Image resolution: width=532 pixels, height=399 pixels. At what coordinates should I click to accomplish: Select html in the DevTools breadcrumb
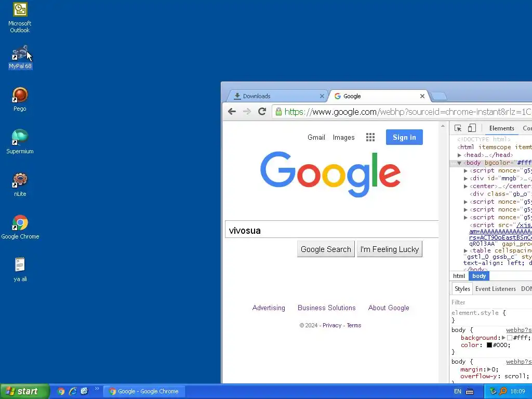(459, 276)
